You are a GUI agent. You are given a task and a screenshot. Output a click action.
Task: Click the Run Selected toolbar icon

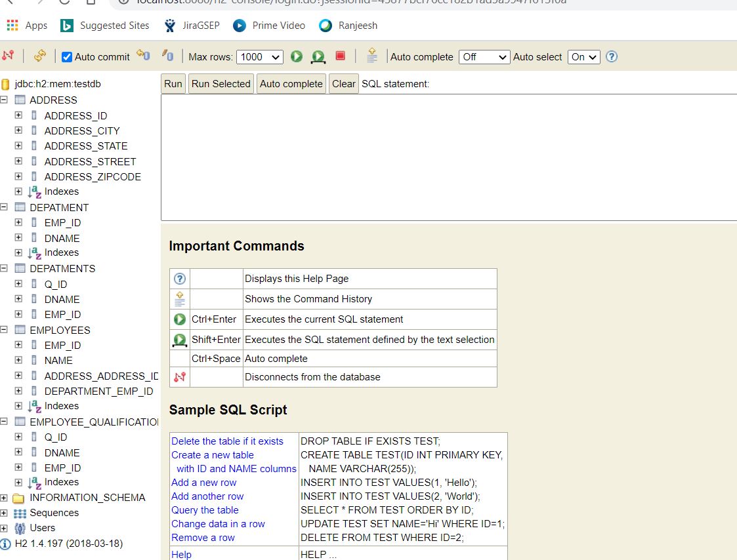pyautogui.click(x=318, y=57)
